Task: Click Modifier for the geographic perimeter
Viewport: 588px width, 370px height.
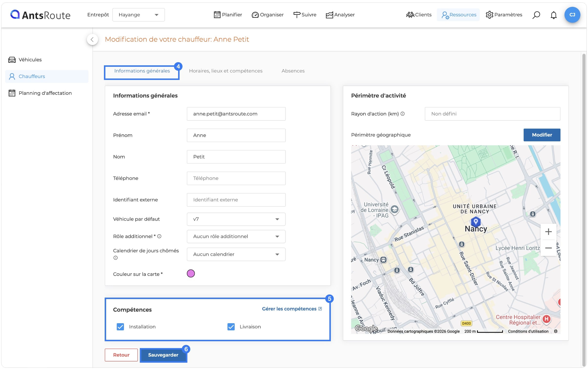Action: coord(542,135)
